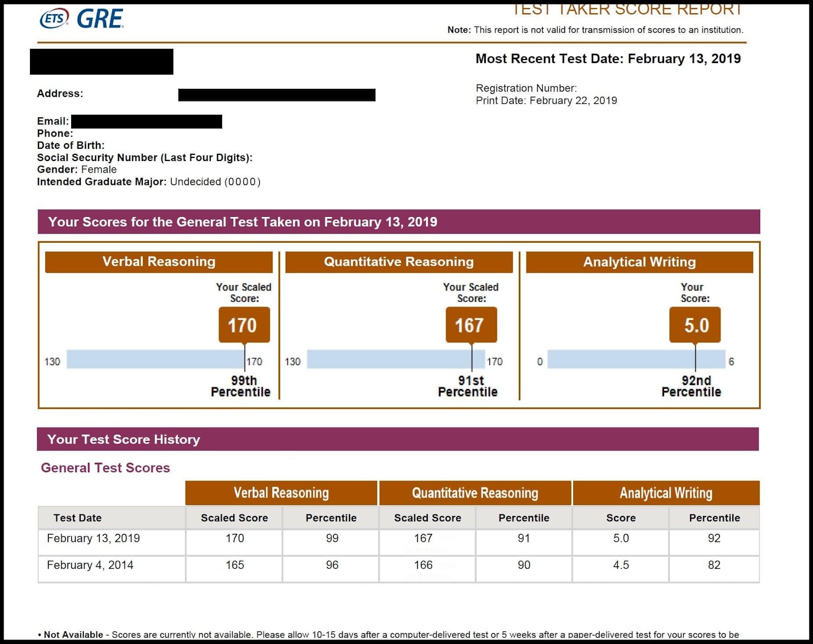Click 'Intended Graduate Major: Undecided (0000)'
Viewport: 813px width, 644px height.
[x=148, y=182]
